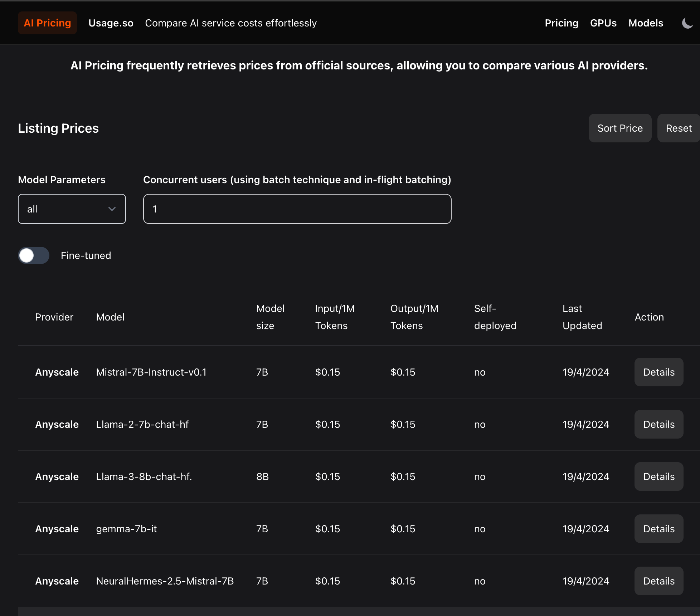Select the Anyscale gemma-7b-it row provider

(x=57, y=529)
